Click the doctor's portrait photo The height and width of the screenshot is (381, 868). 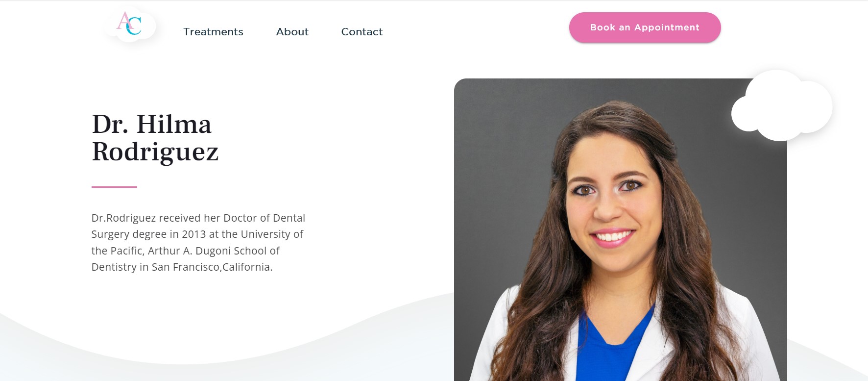(x=620, y=230)
